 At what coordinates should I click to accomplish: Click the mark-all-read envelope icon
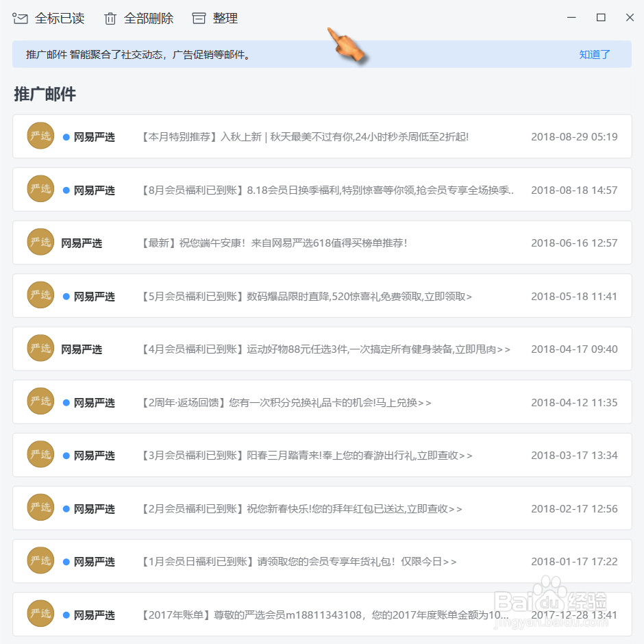(x=20, y=18)
